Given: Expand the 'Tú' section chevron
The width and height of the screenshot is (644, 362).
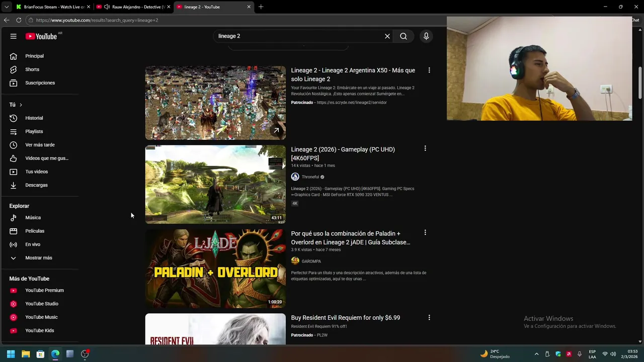Looking at the screenshot, I should [x=21, y=105].
